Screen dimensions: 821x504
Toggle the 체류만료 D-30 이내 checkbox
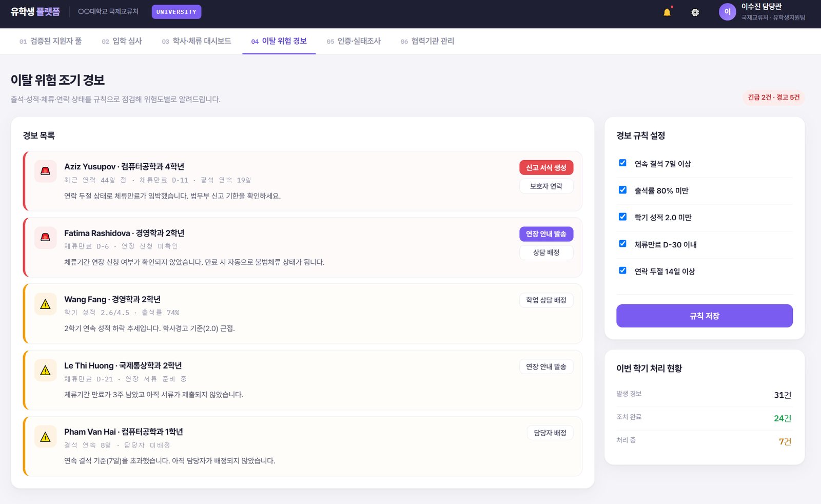(x=622, y=244)
